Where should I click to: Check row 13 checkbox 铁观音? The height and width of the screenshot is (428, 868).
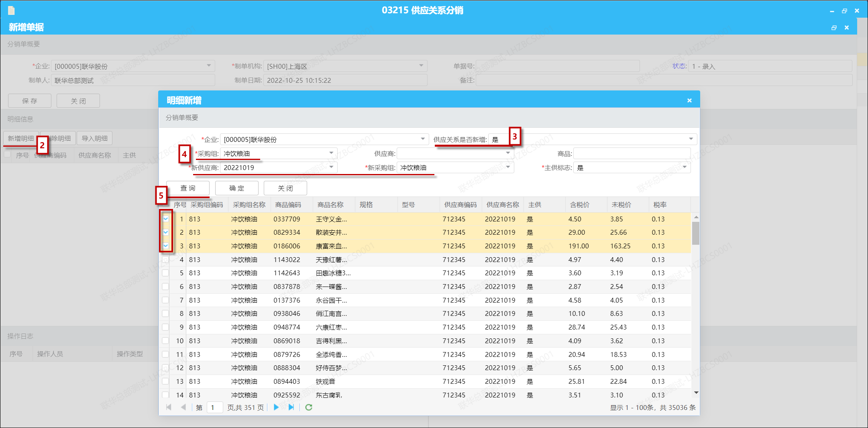coord(165,381)
